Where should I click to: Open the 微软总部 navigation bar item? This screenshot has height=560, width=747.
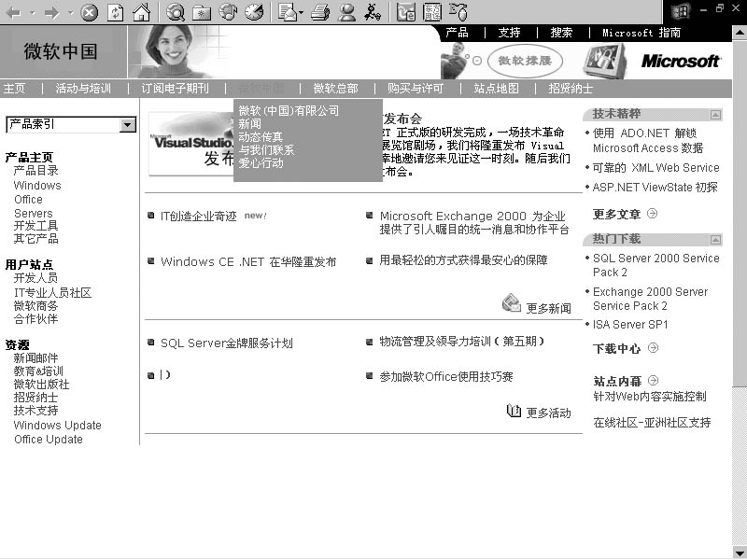(335, 89)
